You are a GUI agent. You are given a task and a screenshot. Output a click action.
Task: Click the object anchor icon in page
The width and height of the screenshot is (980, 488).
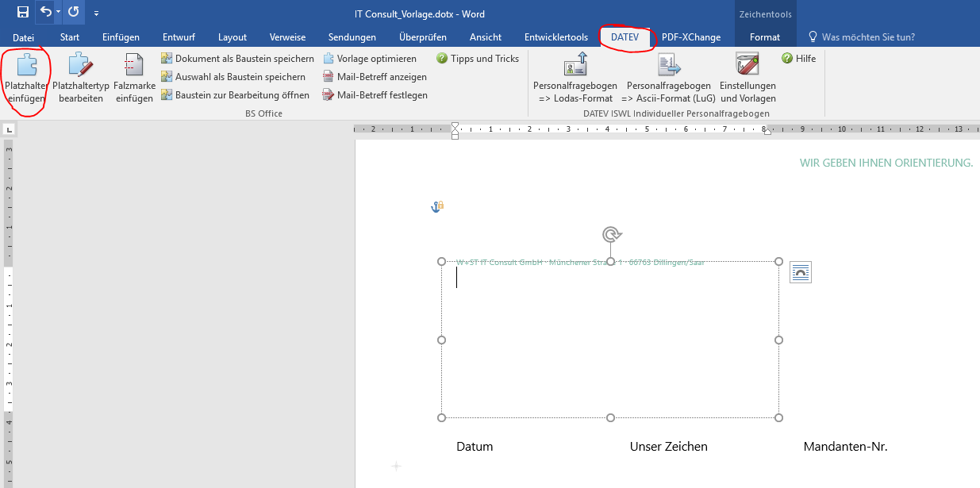point(436,207)
